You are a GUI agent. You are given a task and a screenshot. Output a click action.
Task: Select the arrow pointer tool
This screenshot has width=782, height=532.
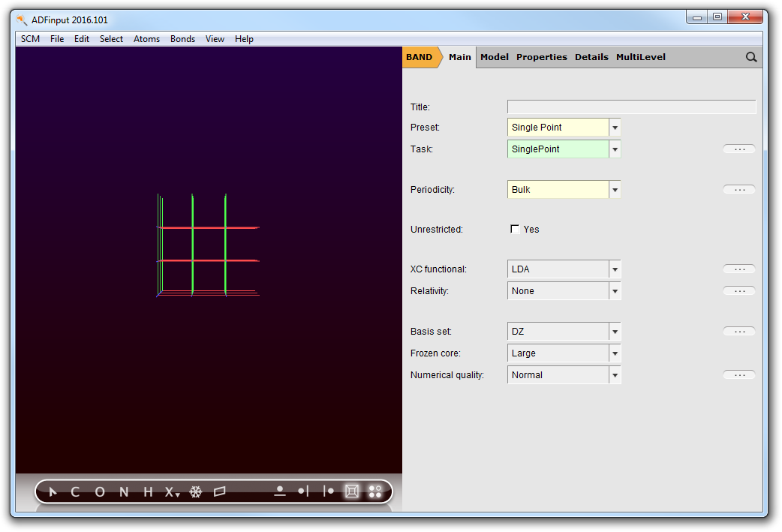[x=53, y=492]
